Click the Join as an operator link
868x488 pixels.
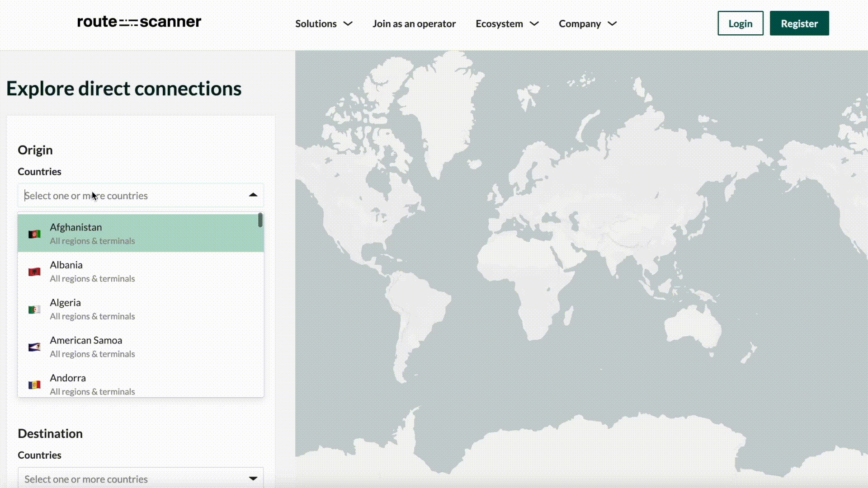coord(414,23)
